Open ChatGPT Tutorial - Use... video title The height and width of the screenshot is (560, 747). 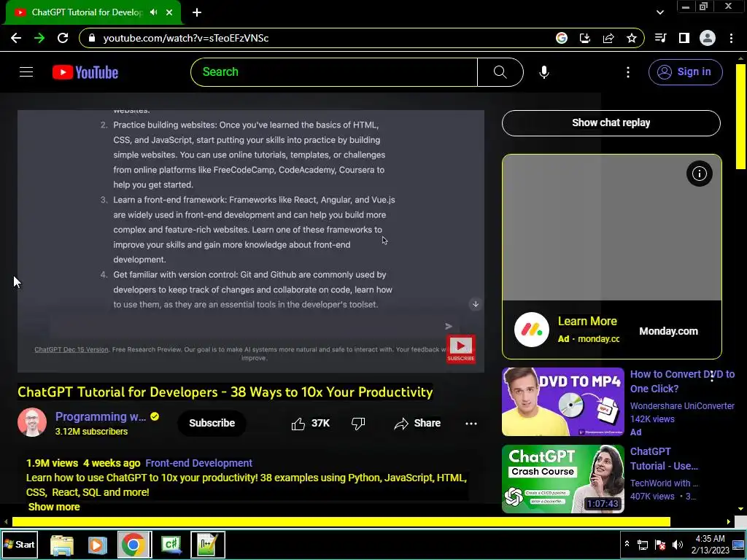coord(664,459)
